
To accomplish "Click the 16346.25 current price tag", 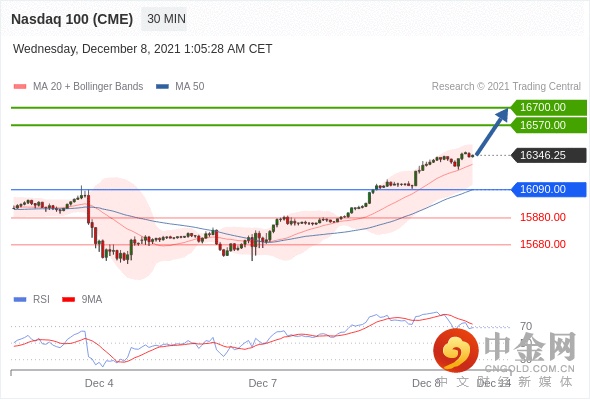I will (x=549, y=155).
